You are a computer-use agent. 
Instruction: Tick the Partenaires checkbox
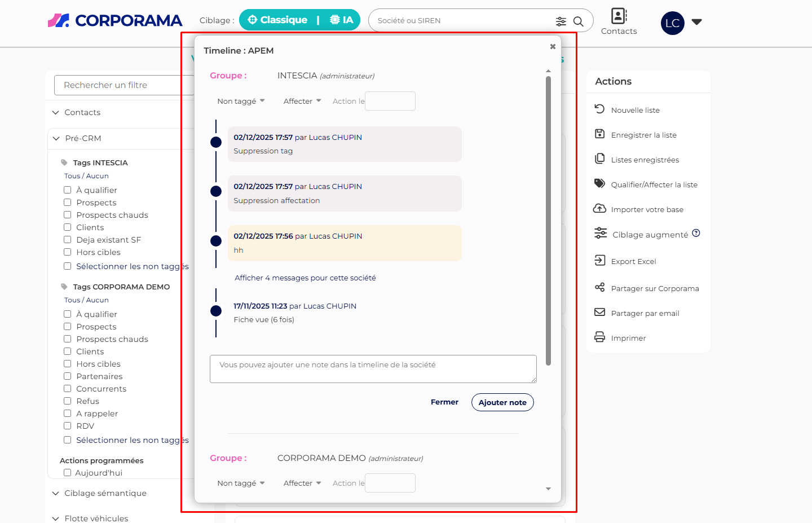point(68,376)
